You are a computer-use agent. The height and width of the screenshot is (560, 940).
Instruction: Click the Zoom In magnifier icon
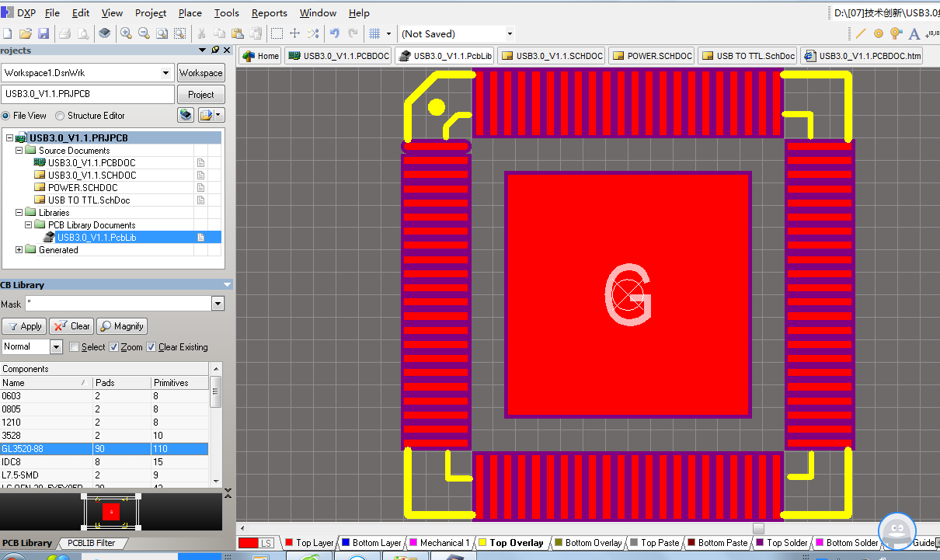click(x=126, y=33)
